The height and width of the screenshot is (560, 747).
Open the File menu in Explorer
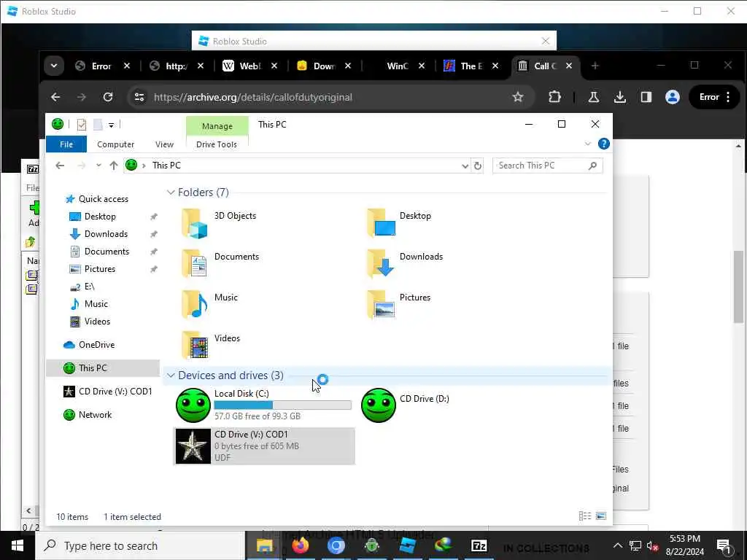[66, 144]
